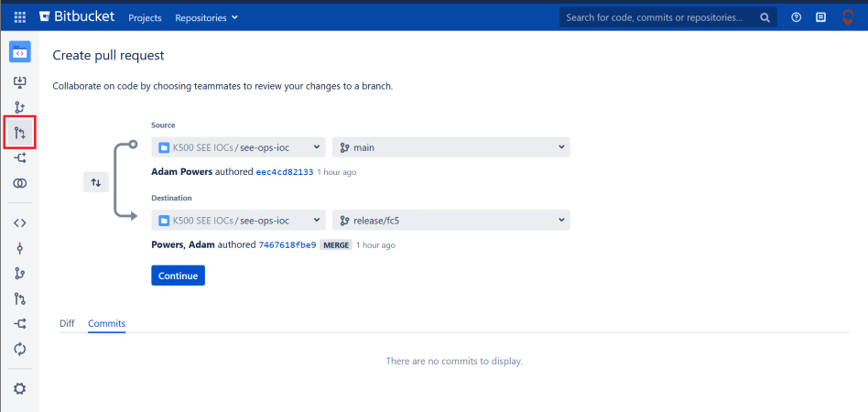Image resolution: width=868 pixels, height=412 pixels.
Task: Open the Compare icon with overlapping circles
Action: [x=19, y=184]
